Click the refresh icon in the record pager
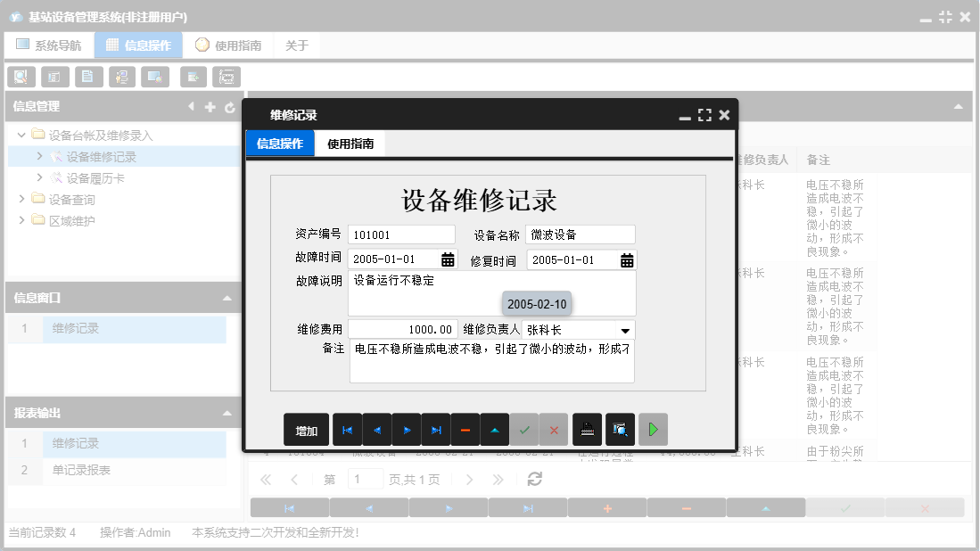 [533, 479]
